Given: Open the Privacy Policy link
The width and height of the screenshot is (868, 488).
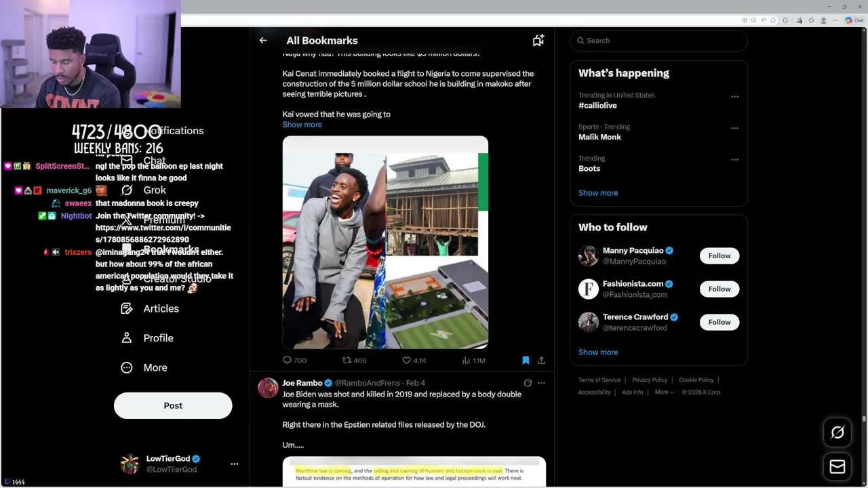Looking at the screenshot, I should tap(650, 380).
